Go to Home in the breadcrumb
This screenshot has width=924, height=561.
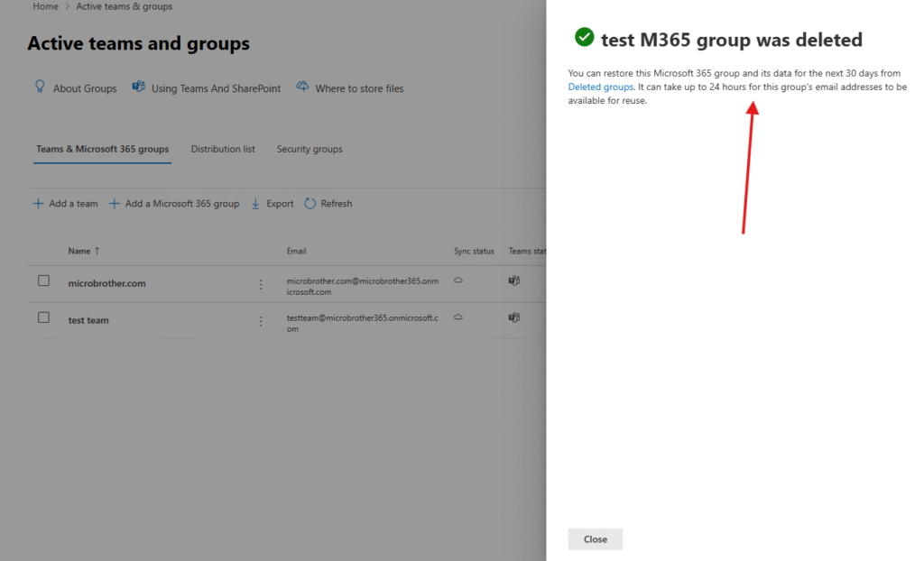[45, 6]
